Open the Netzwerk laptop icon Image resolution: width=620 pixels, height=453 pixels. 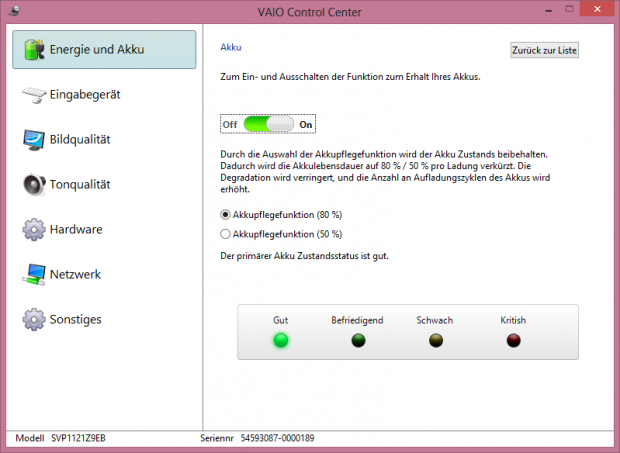pos(34,274)
